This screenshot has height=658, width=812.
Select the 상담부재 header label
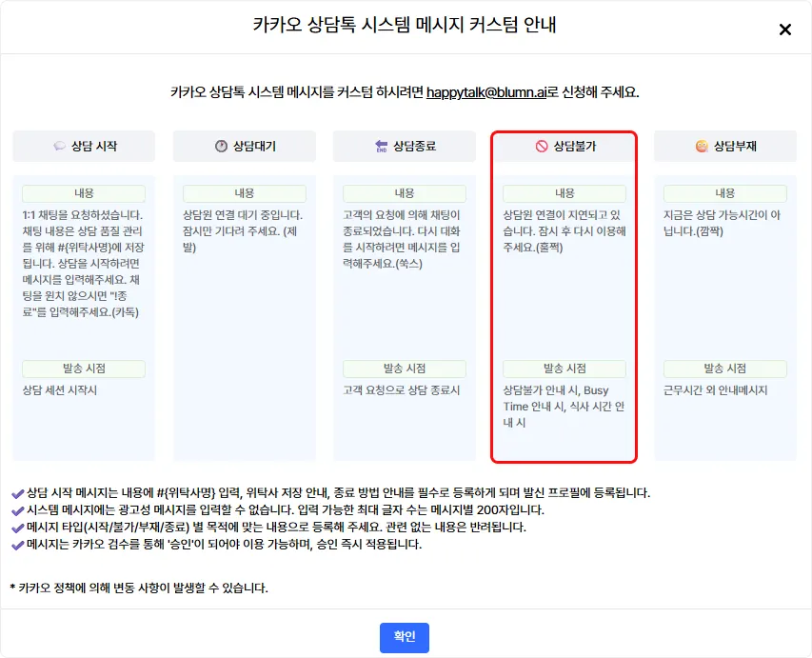coord(735,146)
